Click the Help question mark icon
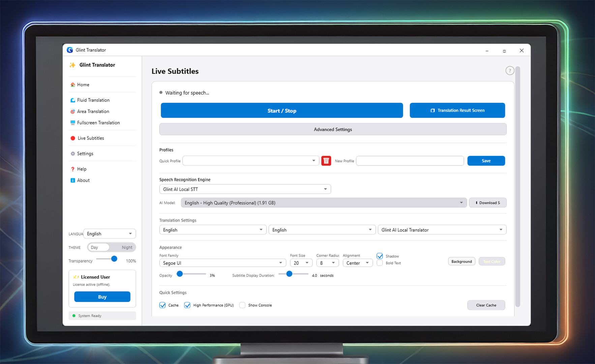Viewport: 595px width, 364px height. click(72, 169)
